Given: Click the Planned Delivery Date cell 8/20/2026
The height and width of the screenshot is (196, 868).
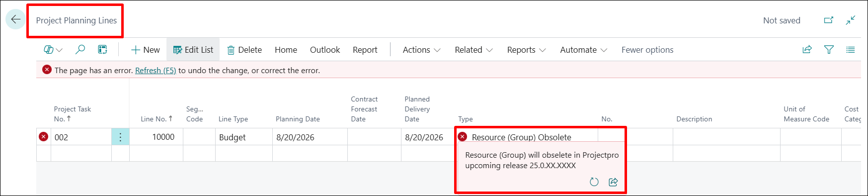Looking at the screenshot, I should pos(428,137).
